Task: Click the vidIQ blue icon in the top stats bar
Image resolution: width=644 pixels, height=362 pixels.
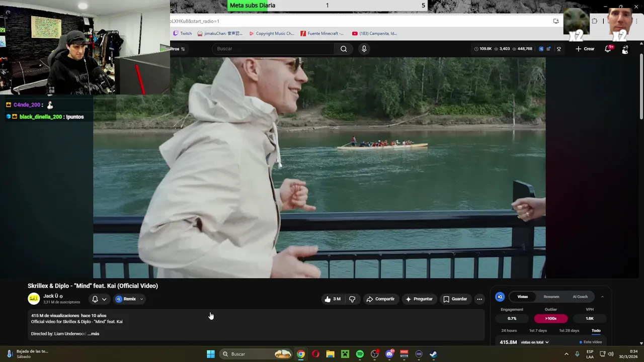Action: pos(541,49)
